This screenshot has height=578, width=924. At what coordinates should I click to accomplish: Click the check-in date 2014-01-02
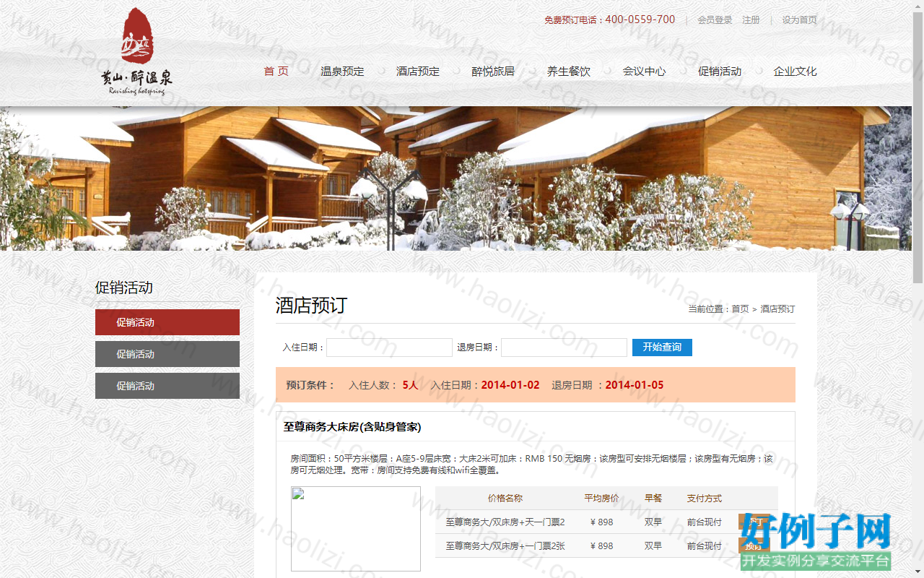click(510, 385)
